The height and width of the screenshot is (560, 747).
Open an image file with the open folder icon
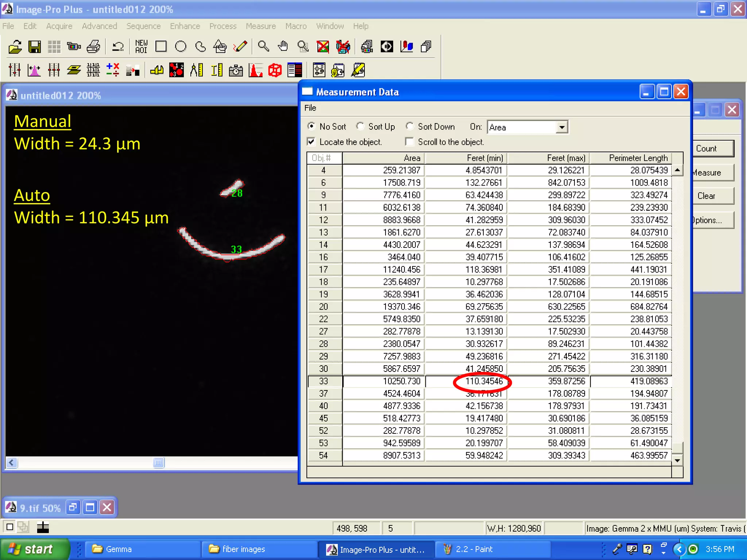[x=15, y=47]
